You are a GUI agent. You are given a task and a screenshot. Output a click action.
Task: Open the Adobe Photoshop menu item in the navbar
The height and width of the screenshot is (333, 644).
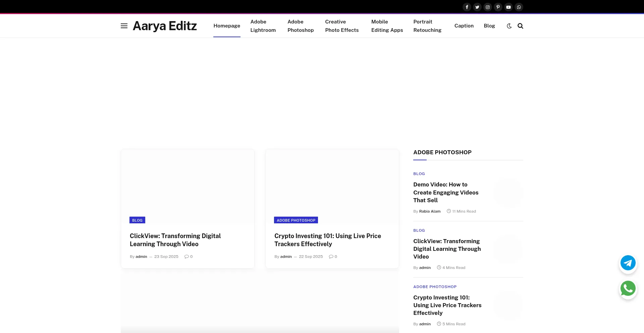[301, 26]
